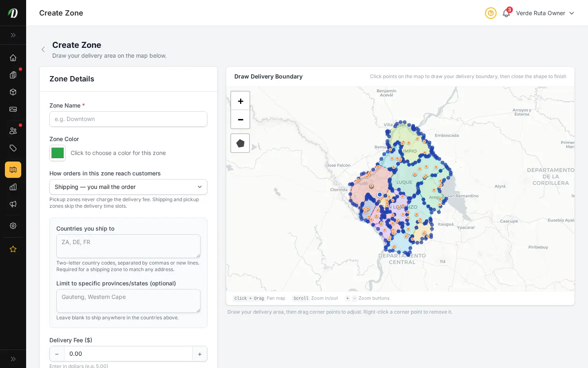Open the Verde Ruta Owner account menu

pos(545,13)
